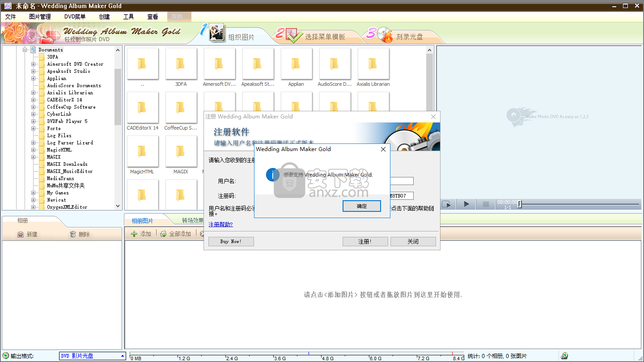Click the output format icon in status bar
Image resolution: width=644 pixels, height=362 pixels.
click(x=5, y=356)
